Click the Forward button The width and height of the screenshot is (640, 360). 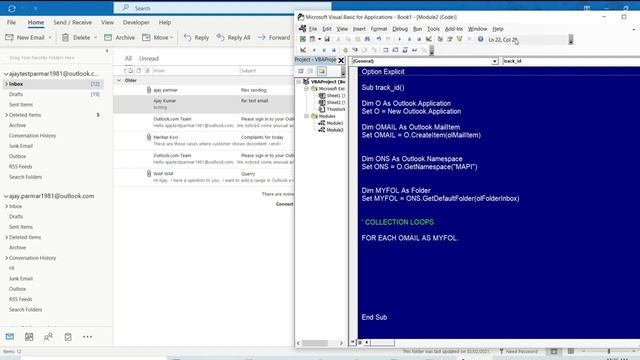pos(273,38)
